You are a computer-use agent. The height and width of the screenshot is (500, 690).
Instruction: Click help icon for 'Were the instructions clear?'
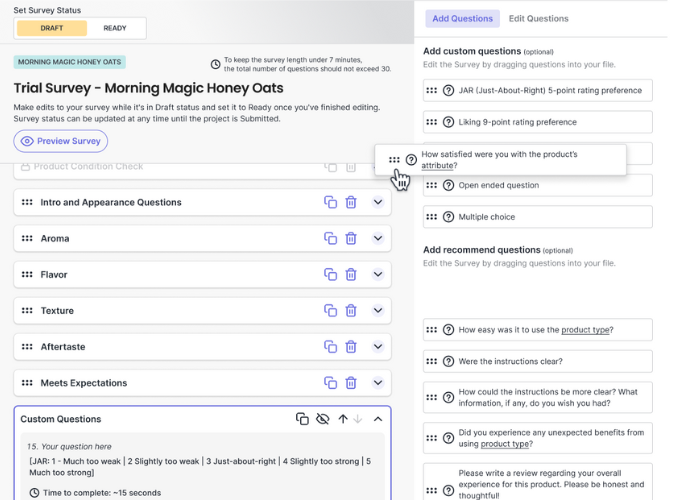click(448, 361)
